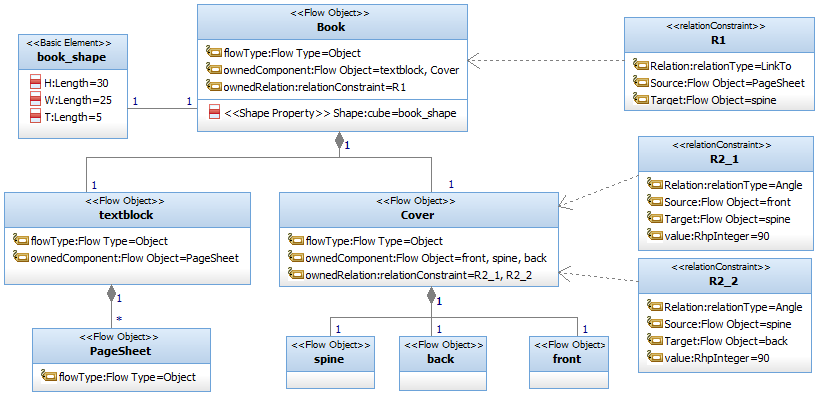
Task: Click the Relation:relationType=LinkTo text in R1
Action: pos(721,66)
